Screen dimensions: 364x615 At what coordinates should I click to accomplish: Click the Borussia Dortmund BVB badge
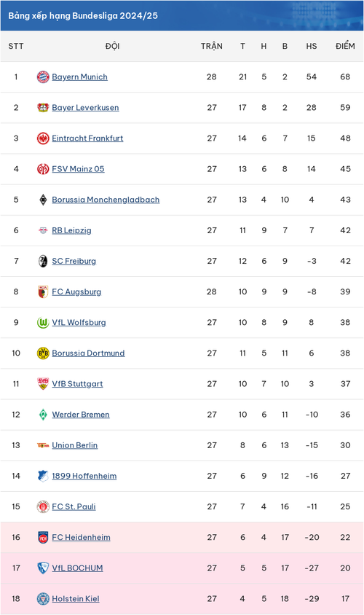[x=43, y=353]
